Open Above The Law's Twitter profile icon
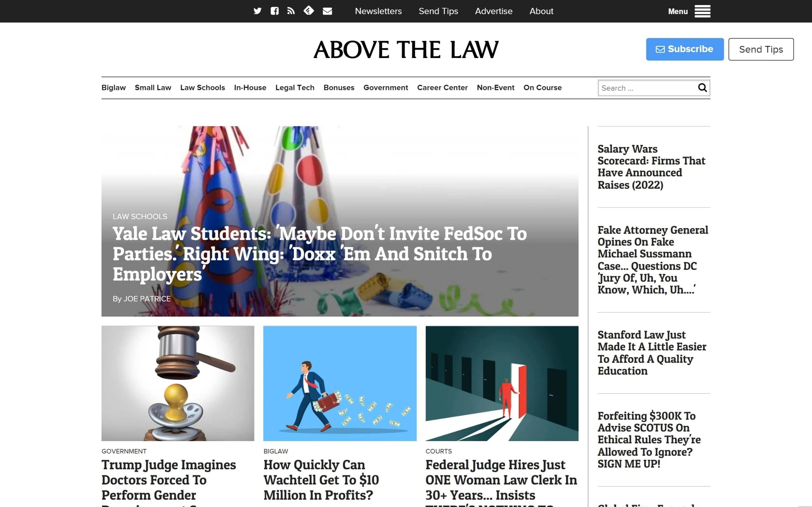The height and width of the screenshot is (507, 812). [x=257, y=11]
